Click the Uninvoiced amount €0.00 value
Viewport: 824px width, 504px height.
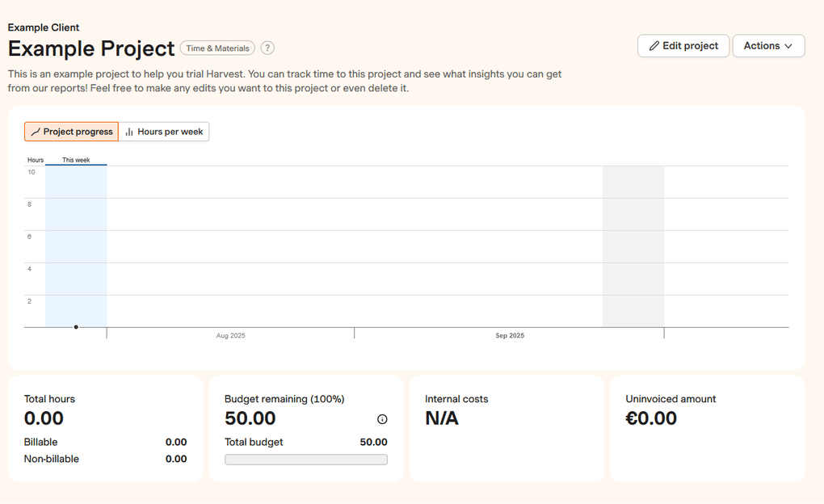651,418
